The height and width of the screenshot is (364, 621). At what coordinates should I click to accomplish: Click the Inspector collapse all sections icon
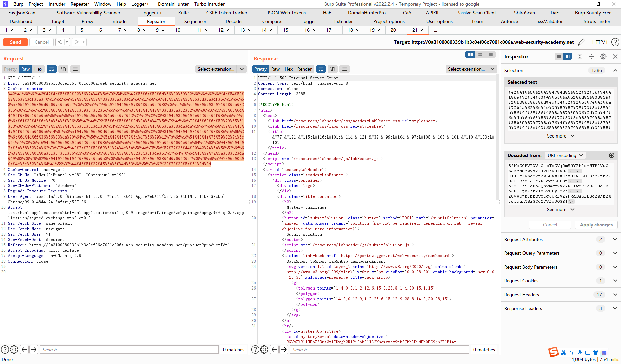[x=591, y=56]
